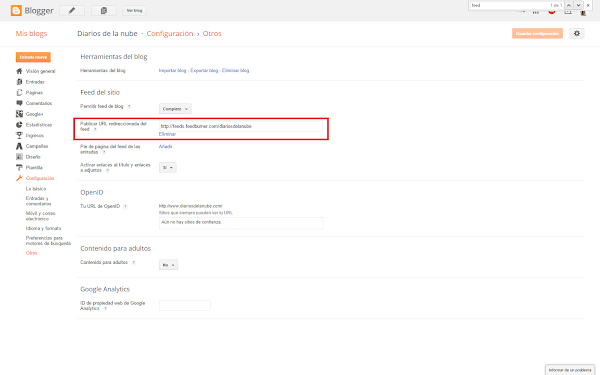Click 'Eliminar' under feed URL
This screenshot has height=375, width=600.
[167, 134]
